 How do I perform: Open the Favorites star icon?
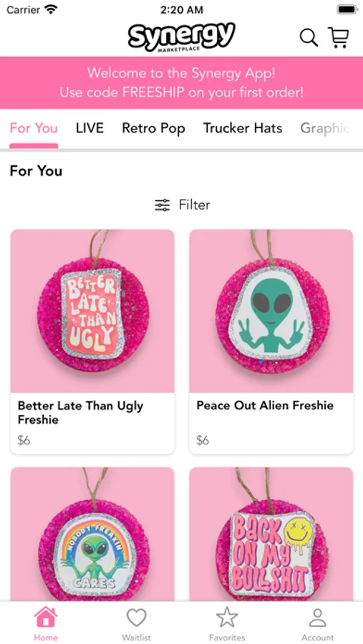pyautogui.click(x=227, y=618)
